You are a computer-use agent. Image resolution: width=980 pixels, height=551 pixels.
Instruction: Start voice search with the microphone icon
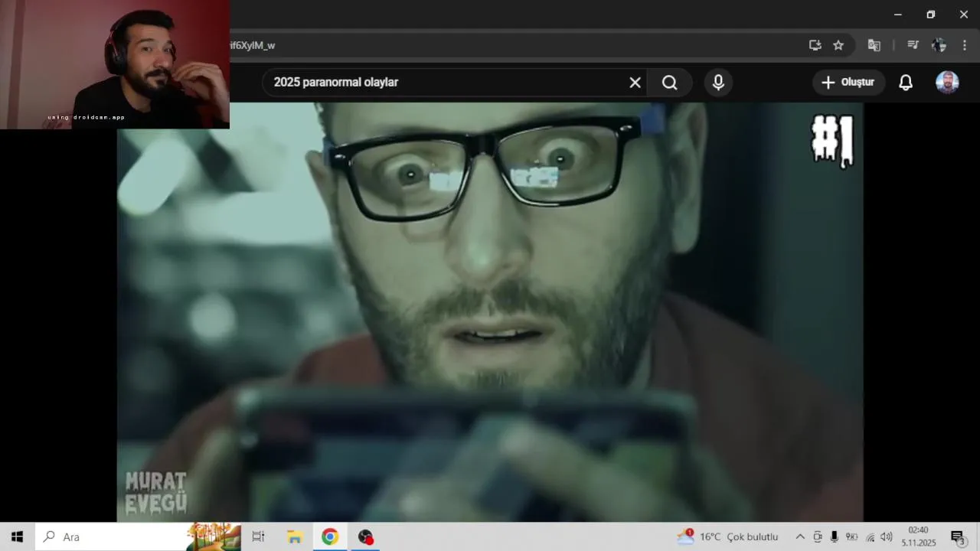718,83
